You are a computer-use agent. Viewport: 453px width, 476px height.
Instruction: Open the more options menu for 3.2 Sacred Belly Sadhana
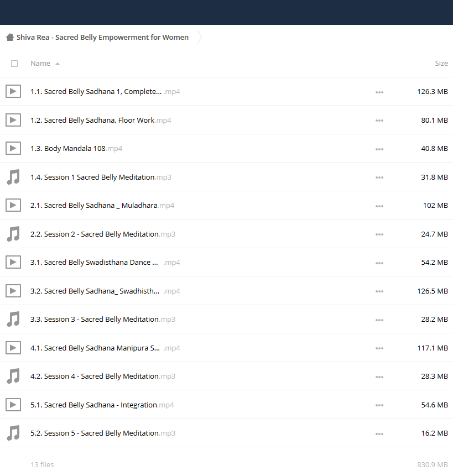tap(379, 291)
